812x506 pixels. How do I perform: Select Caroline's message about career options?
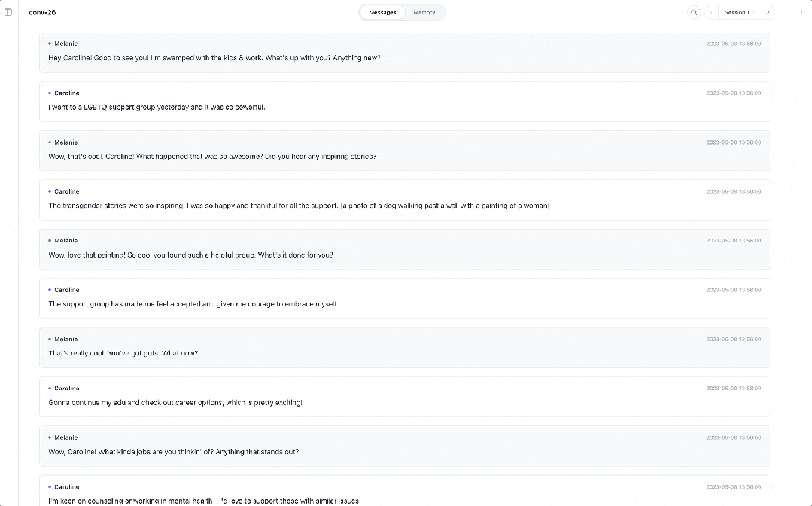pos(175,403)
